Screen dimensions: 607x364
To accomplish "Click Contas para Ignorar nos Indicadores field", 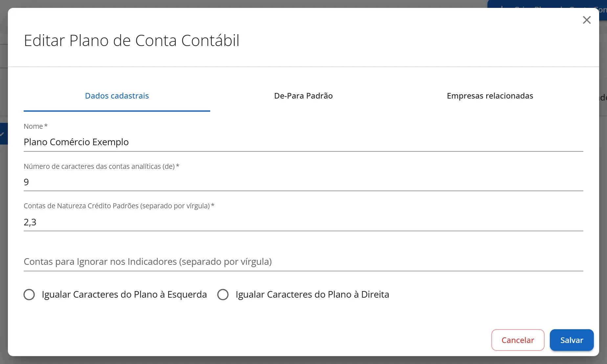I will pos(303,262).
